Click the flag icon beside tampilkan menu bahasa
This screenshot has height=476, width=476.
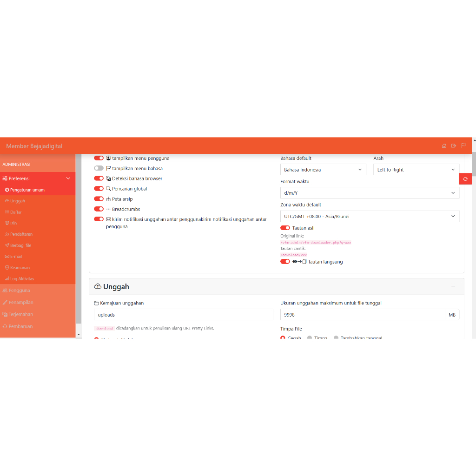108,168
